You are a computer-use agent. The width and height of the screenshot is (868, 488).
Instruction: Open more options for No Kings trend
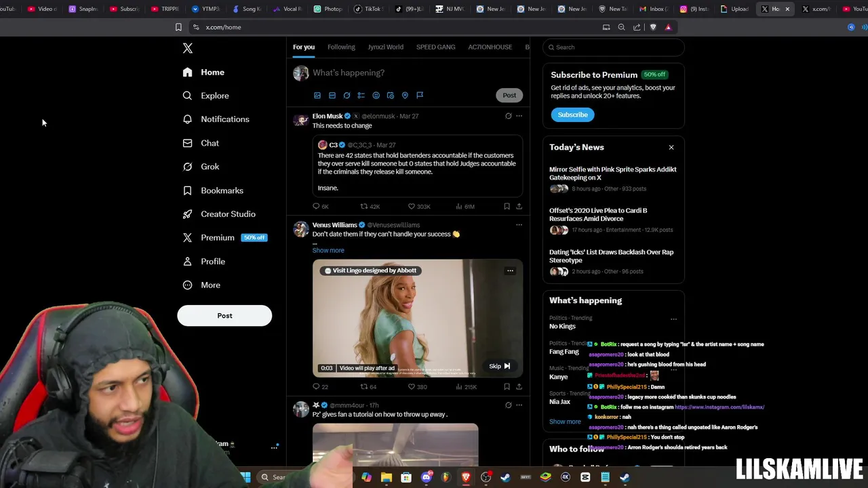pos(673,319)
